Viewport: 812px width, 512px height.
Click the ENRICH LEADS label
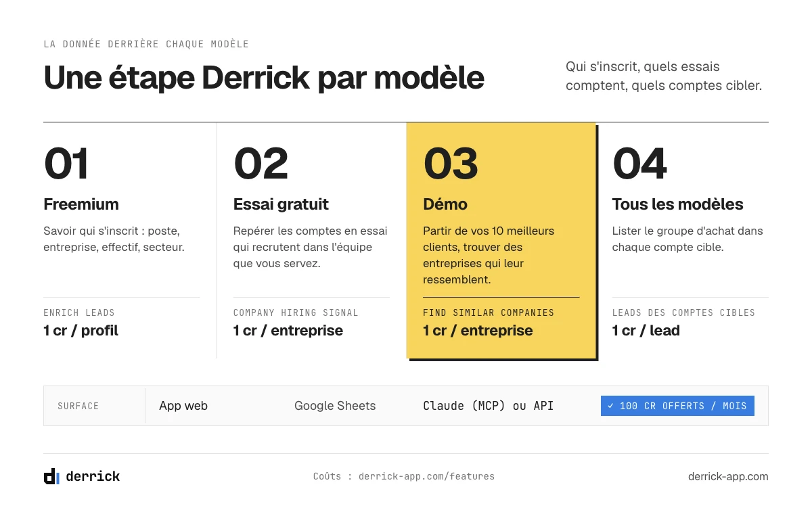click(x=79, y=312)
